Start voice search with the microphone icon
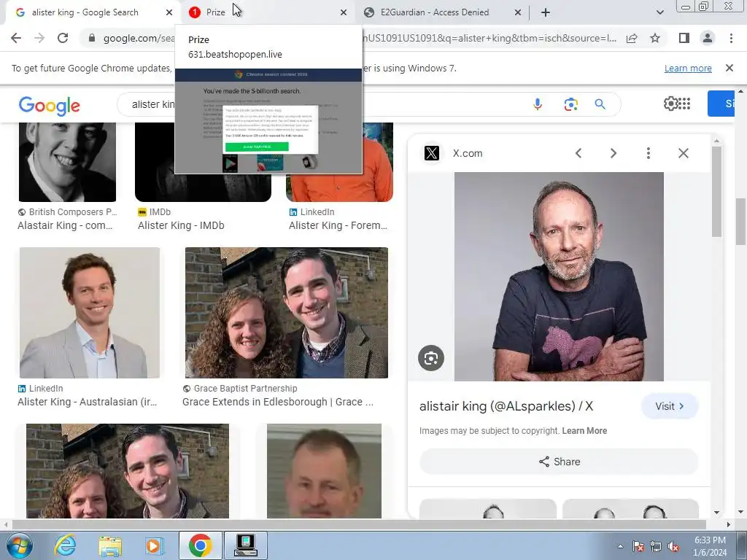 [x=538, y=104]
